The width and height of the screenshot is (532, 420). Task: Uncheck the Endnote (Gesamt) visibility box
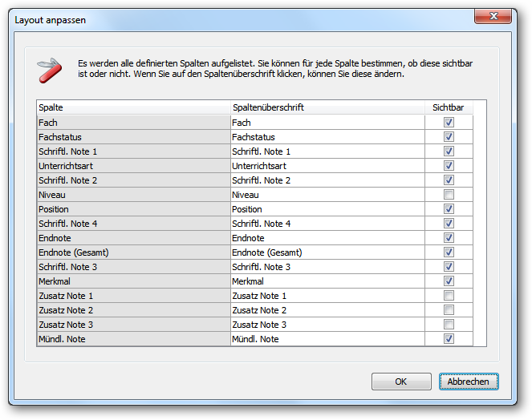click(x=449, y=252)
